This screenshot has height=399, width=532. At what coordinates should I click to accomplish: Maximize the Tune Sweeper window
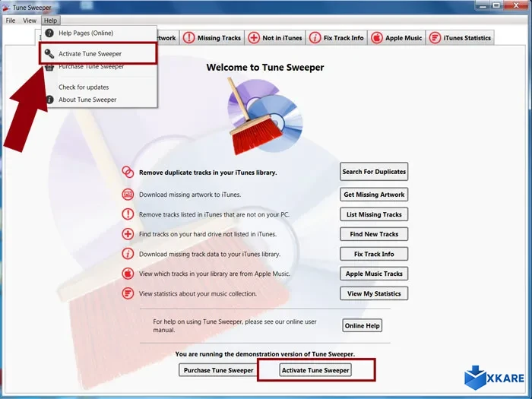pyautogui.click(x=496, y=5)
